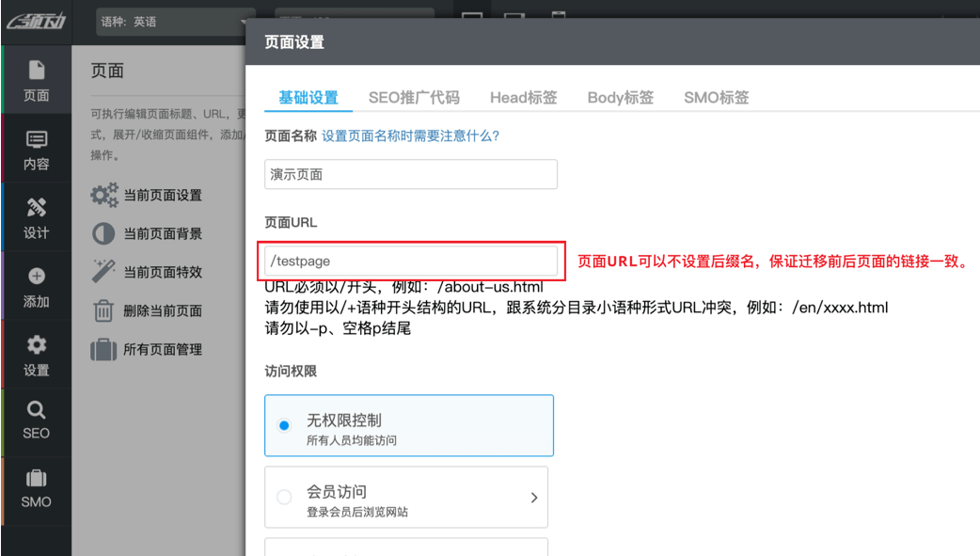Open the 设置 (Settings) sidebar panel
Image resolution: width=980 pixels, height=556 pixels.
(x=37, y=356)
